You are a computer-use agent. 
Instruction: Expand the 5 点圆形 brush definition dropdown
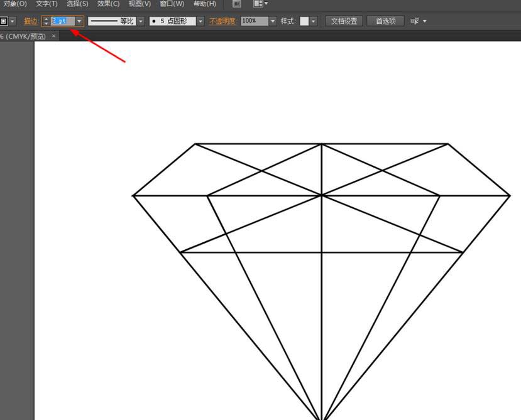click(200, 21)
